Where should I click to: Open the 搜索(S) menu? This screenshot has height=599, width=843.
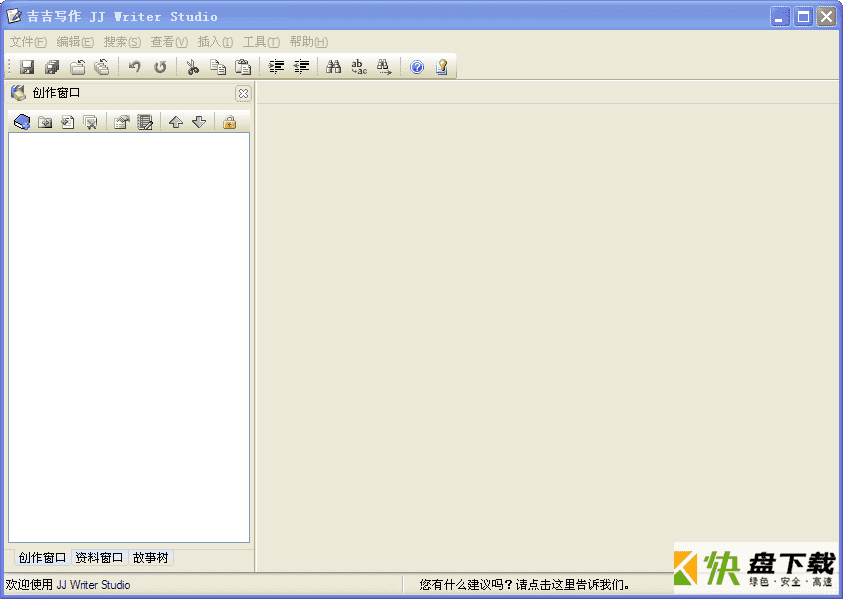[x=122, y=42]
